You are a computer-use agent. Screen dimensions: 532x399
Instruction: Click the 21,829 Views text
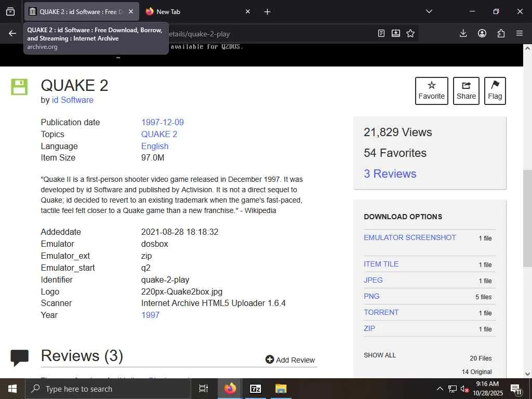point(397,132)
